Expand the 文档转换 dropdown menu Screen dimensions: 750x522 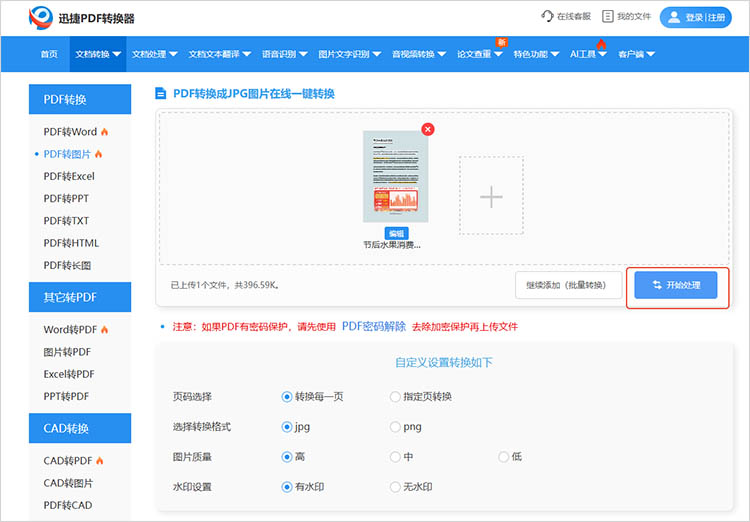[98, 54]
